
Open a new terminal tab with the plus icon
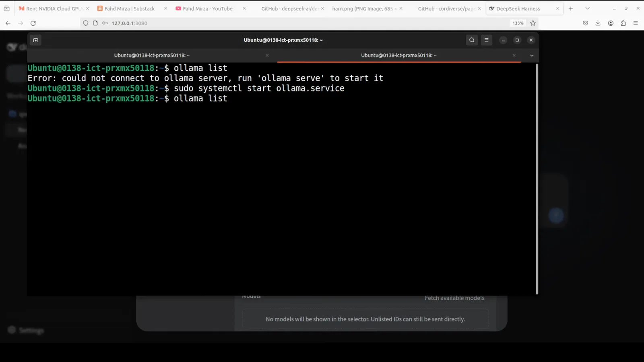click(x=35, y=40)
